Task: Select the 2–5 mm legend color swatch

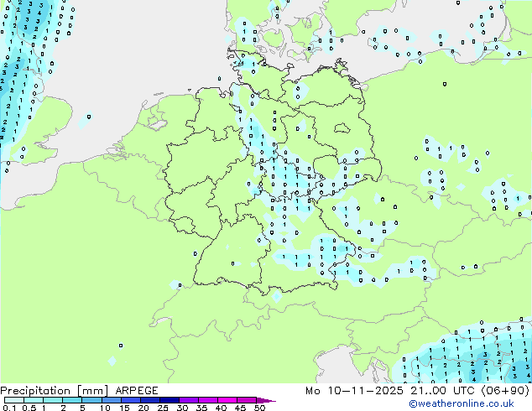Action: click(72, 400)
